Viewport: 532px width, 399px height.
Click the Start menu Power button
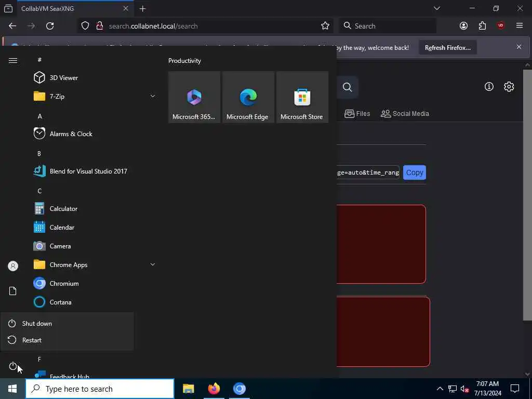[x=13, y=366]
